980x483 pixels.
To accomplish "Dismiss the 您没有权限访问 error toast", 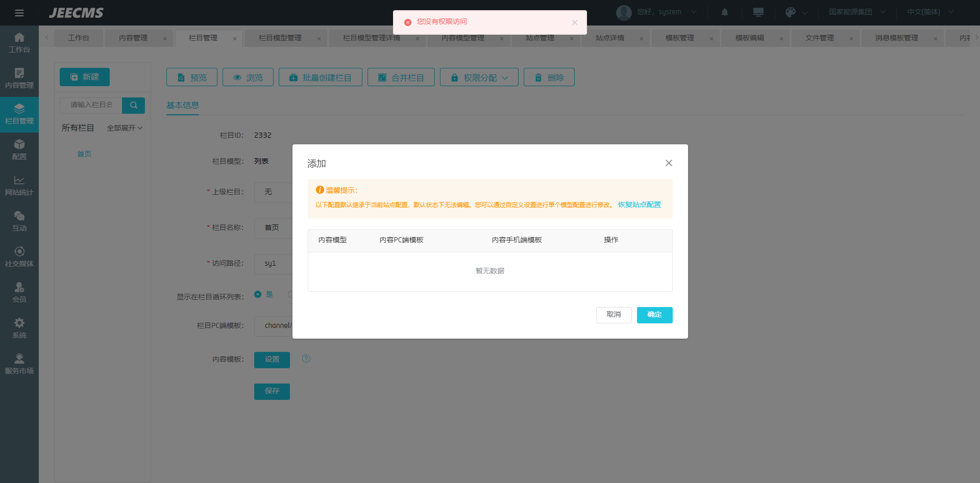I will click(575, 22).
